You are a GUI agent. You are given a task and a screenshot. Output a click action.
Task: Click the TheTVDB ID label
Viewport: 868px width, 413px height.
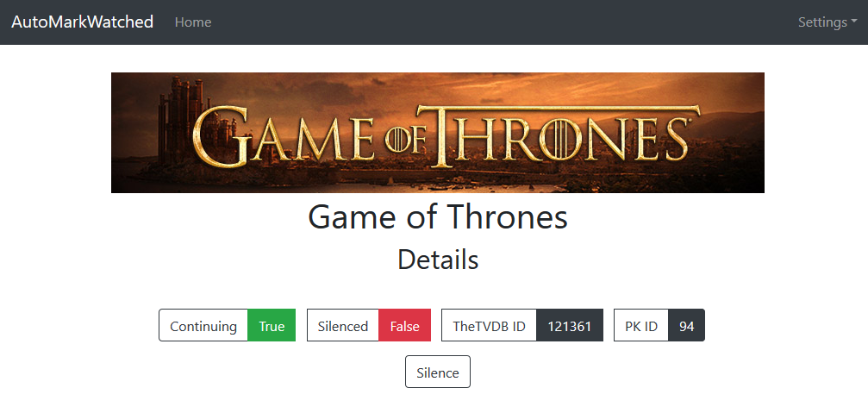(489, 326)
